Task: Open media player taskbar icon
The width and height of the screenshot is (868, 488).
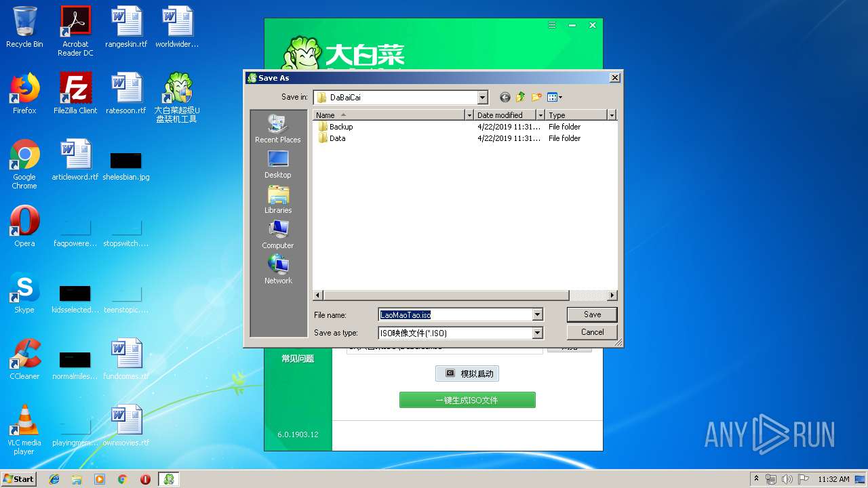Action: coord(100,479)
